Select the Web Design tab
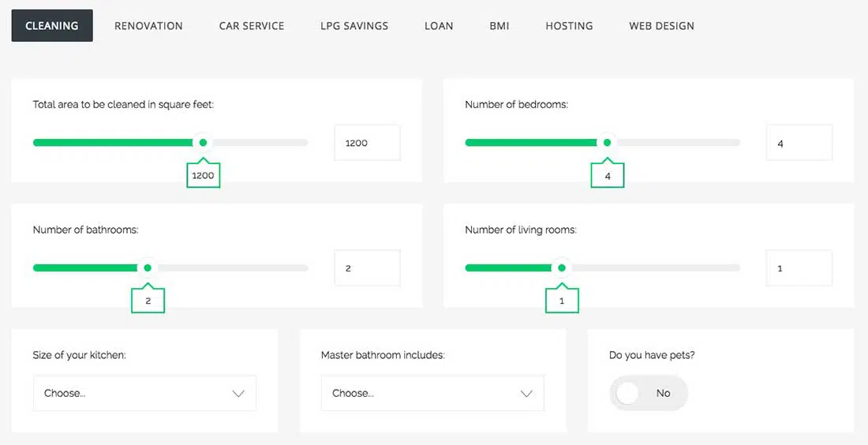Viewport: 868px width, 445px height. 661,25
